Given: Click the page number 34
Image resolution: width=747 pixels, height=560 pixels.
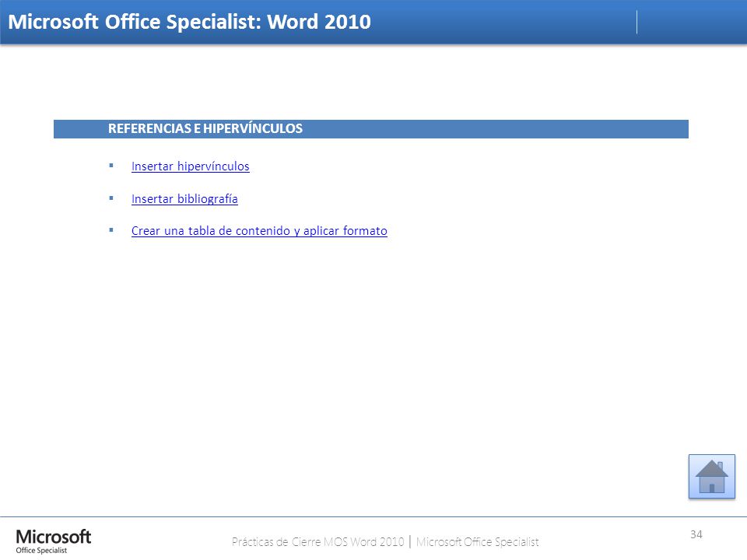Looking at the screenshot, I should pos(696,534).
